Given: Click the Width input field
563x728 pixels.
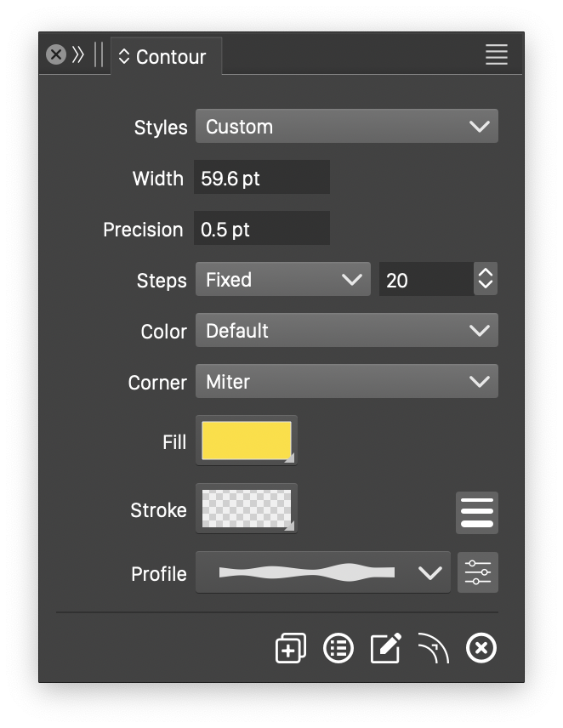Looking at the screenshot, I should pos(261,178).
